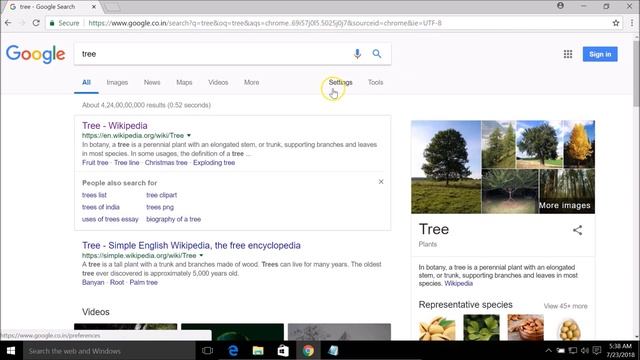
Task: Click the Google logo
Action: [x=36, y=54]
